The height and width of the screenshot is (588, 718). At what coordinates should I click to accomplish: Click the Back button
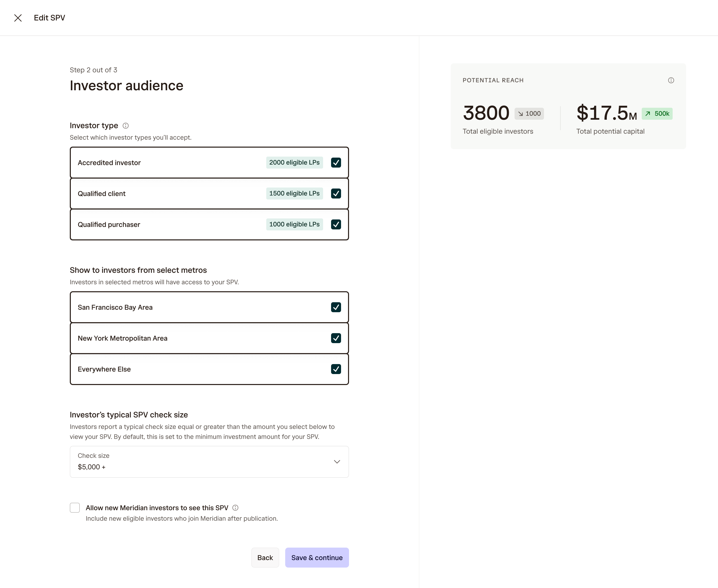(x=265, y=558)
